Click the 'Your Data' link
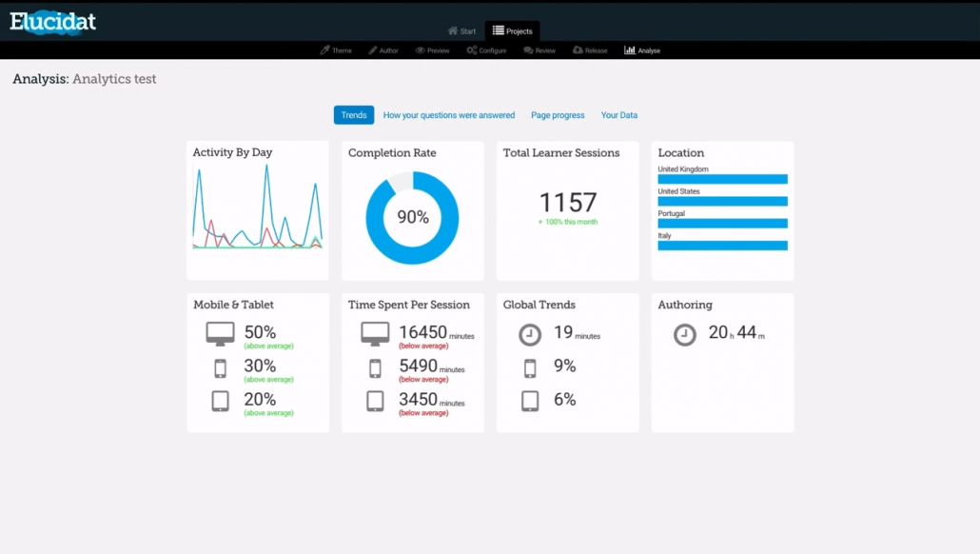This screenshot has width=980, height=554. tap(618, 114)
